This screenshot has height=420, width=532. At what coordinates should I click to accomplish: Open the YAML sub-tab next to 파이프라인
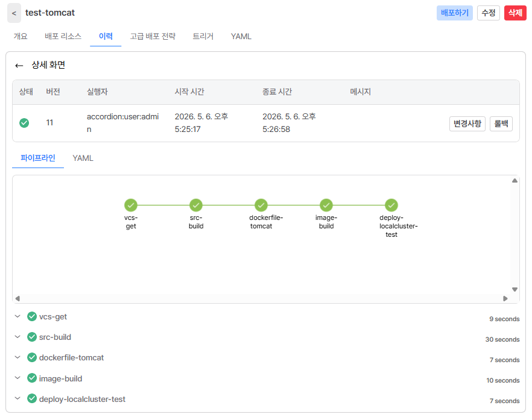[x=83, y=158]
